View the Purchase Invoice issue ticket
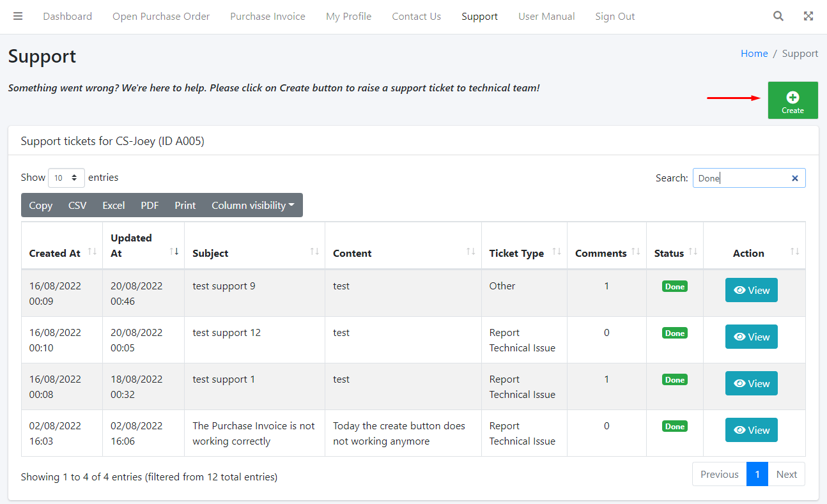Viewport: 827px width, 504px height. click(751, 430)
